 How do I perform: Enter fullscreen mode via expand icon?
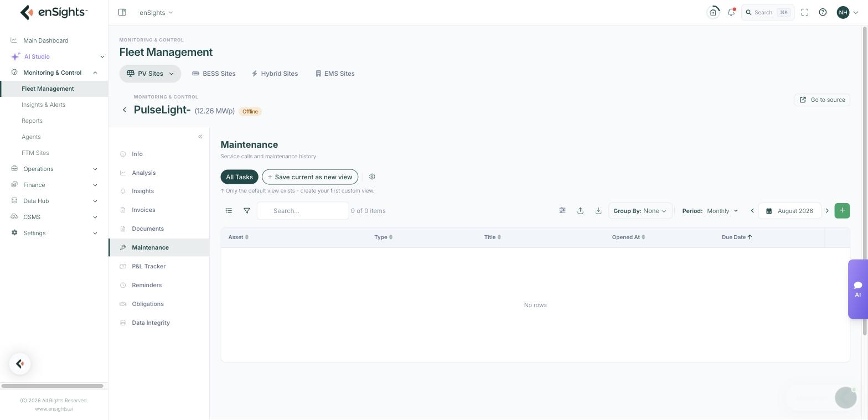point(805,12)
